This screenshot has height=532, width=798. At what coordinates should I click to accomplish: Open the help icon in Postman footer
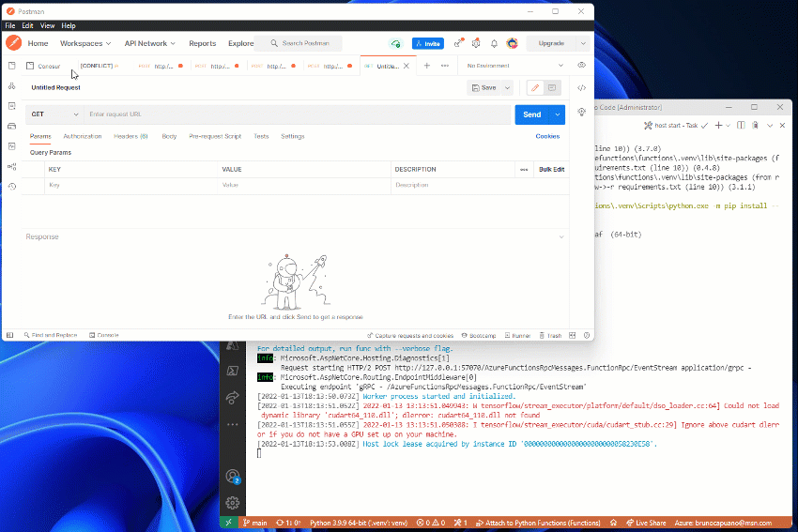tap(587, 335)
